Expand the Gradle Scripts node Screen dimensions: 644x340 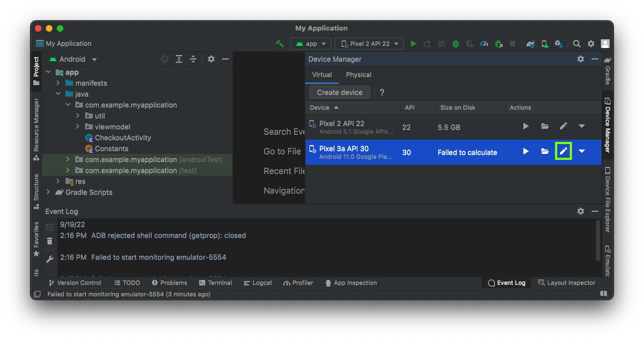point(49,192)
